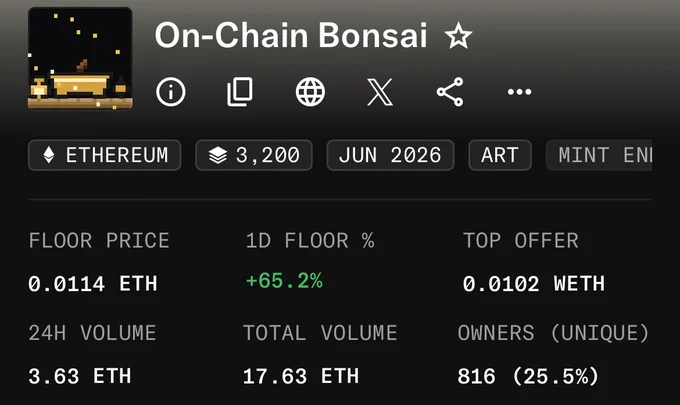The width and height of the screenshot is (680, 405).
Task: Click the JUN 2026 date tag
Action: [x=390, y=155]
